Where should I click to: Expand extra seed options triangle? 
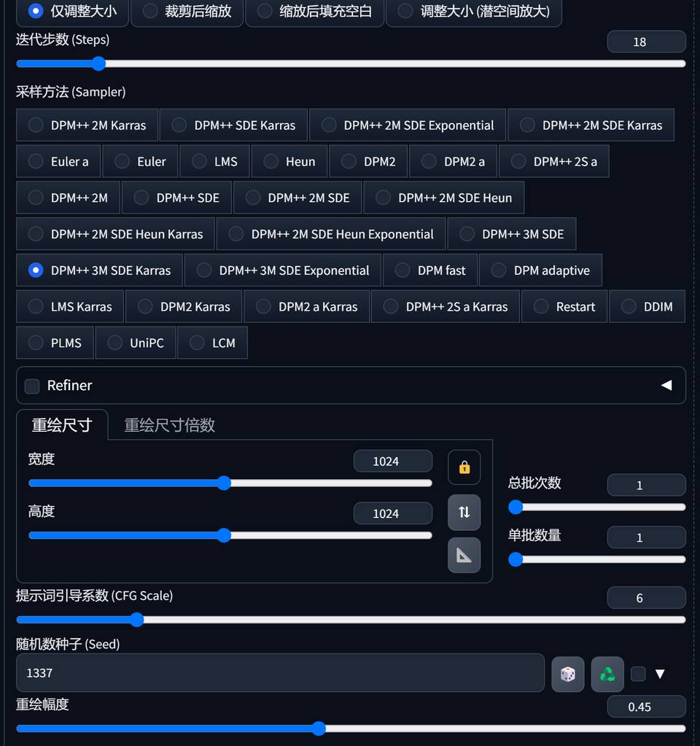coord(660,674)
